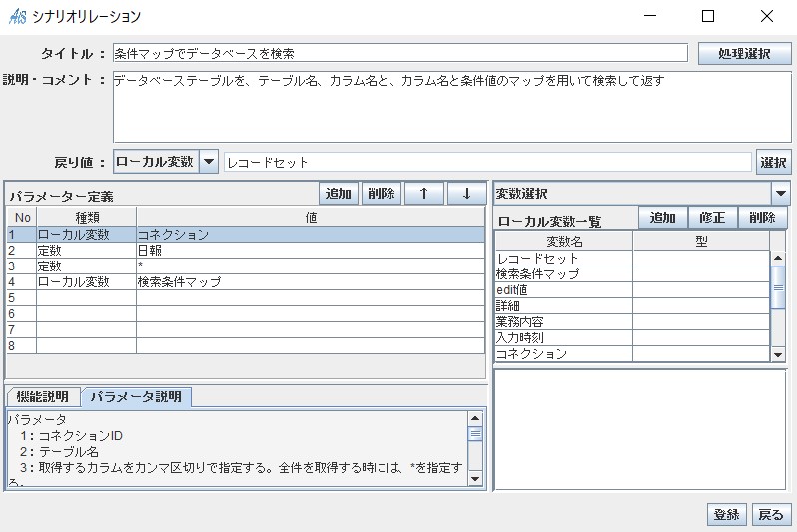Switch to the 機能説明 tab
The width and height of the screenshot is (797, 532).
(x=43, y=397)
